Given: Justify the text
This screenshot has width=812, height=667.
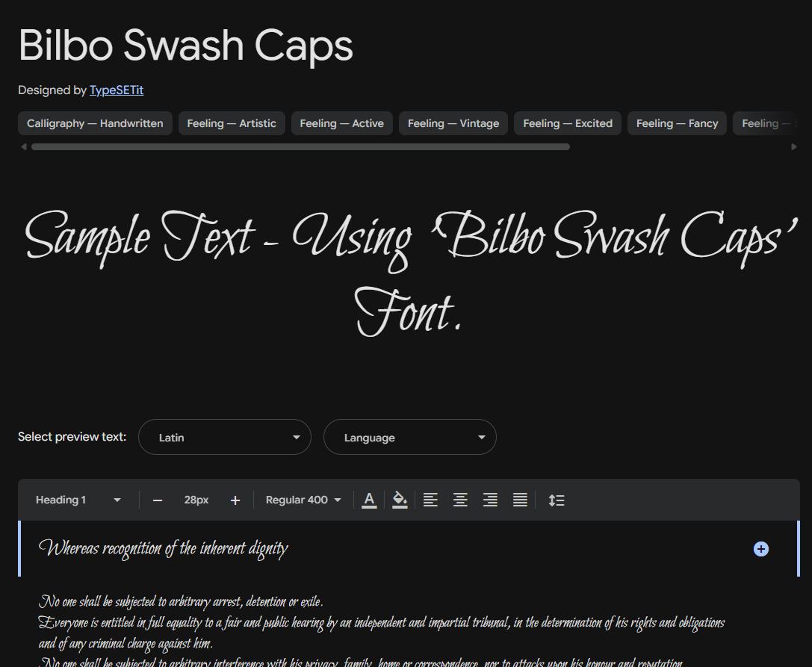Looking at the screenshot, I should click(521, 500).
